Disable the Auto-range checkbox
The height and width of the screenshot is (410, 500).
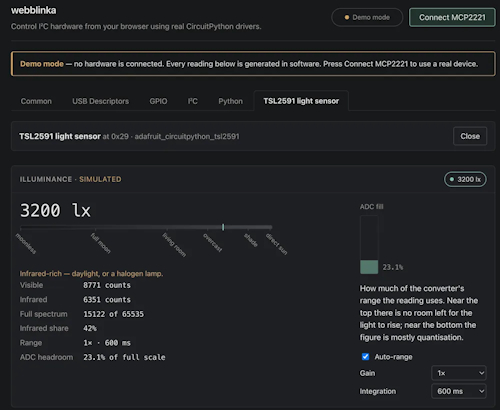tap(365, 357)
